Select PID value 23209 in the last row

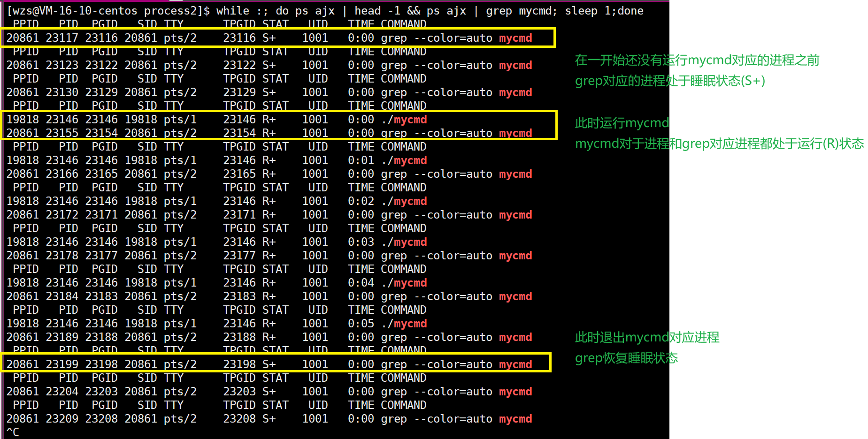pos(62,419)
